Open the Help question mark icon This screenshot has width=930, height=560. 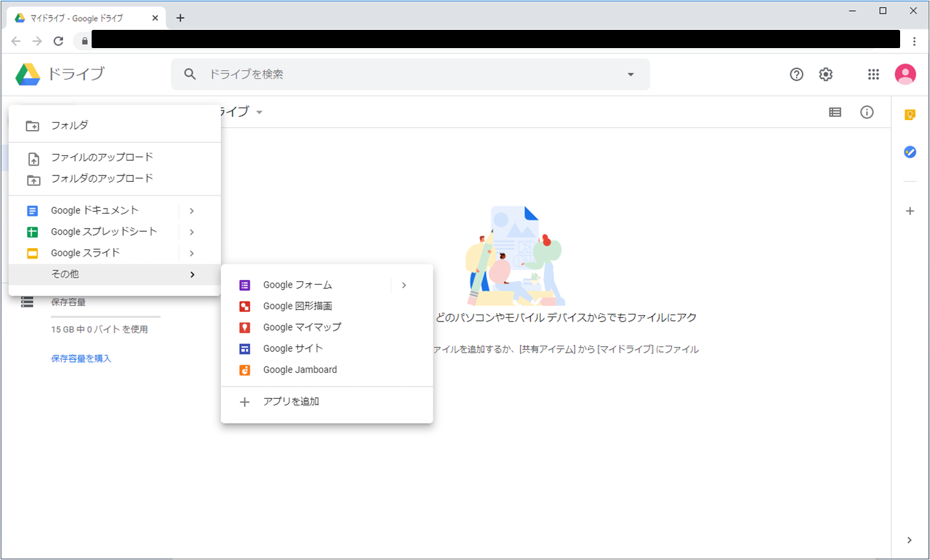pyautogui.click(x=796, y=74)
